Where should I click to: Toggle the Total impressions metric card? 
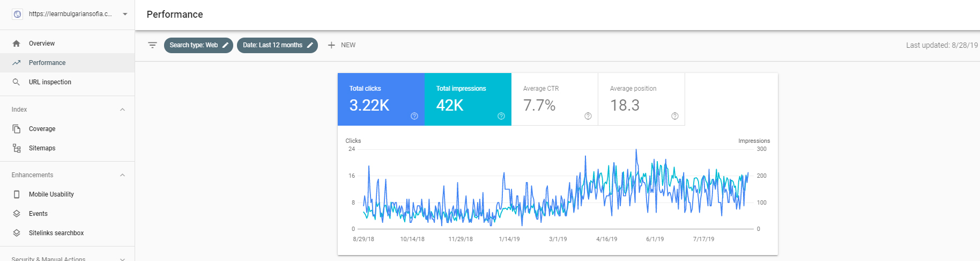(467, 99)
